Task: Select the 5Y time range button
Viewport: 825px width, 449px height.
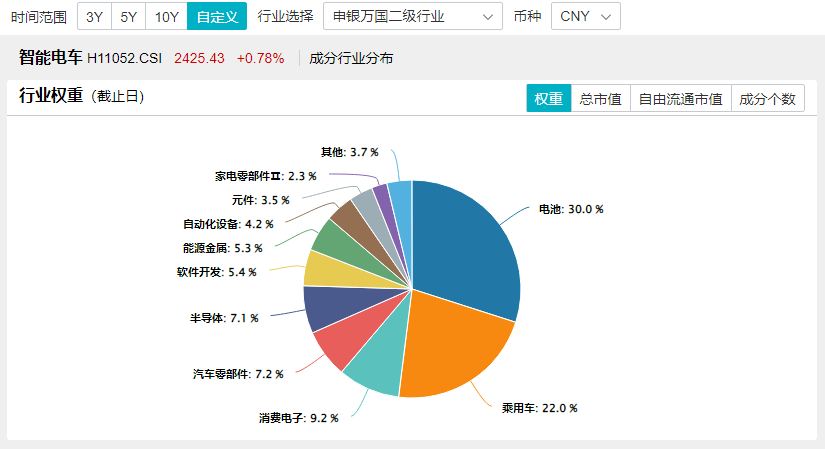Action: click(128, 16)
